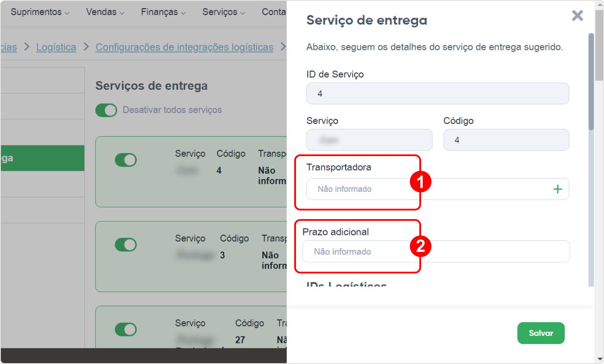604x364 pixels.
Task: Expand the Vendas dropdown menu
Action: coord(105,12)
